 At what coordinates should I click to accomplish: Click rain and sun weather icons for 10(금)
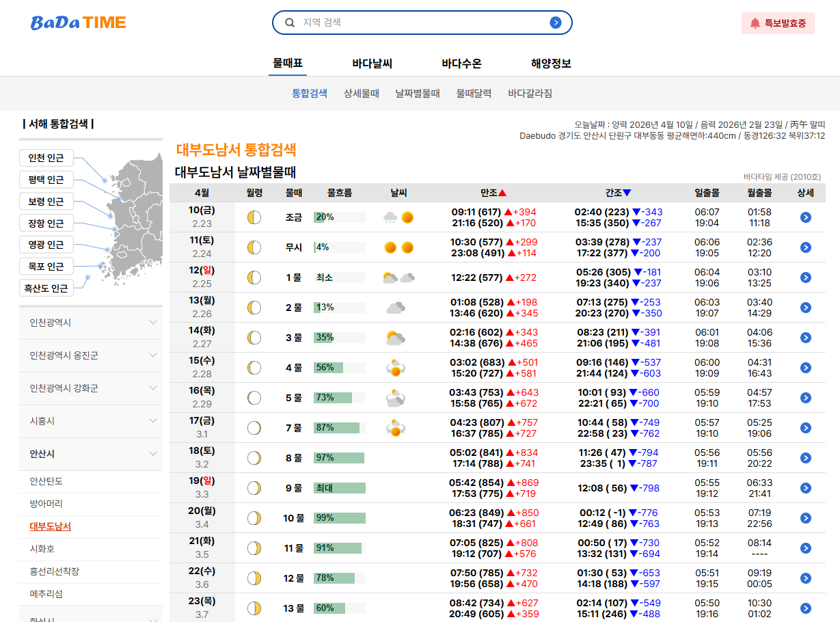[399, 217]
